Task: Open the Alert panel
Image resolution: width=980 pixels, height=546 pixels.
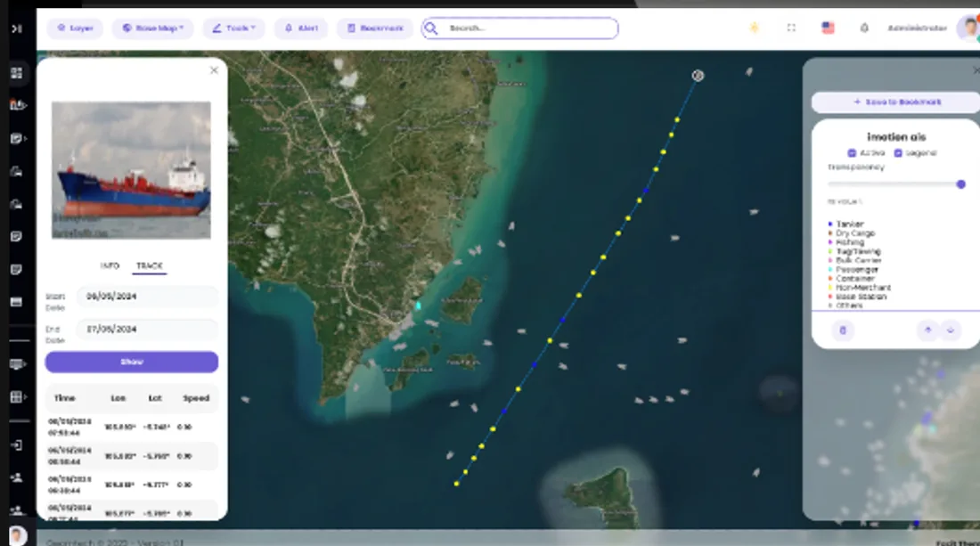Action: [301, 29]
